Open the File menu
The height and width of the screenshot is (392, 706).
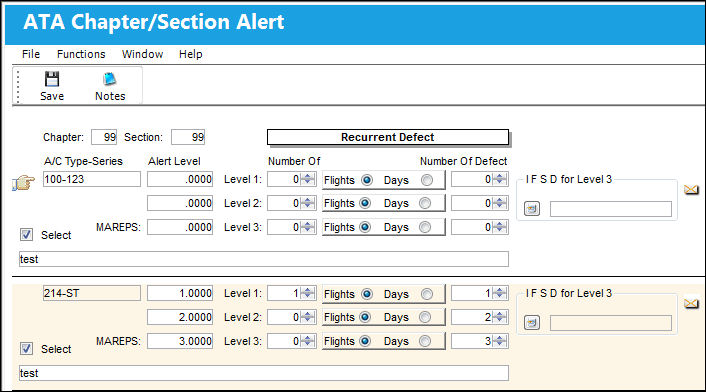coord(31,54)
